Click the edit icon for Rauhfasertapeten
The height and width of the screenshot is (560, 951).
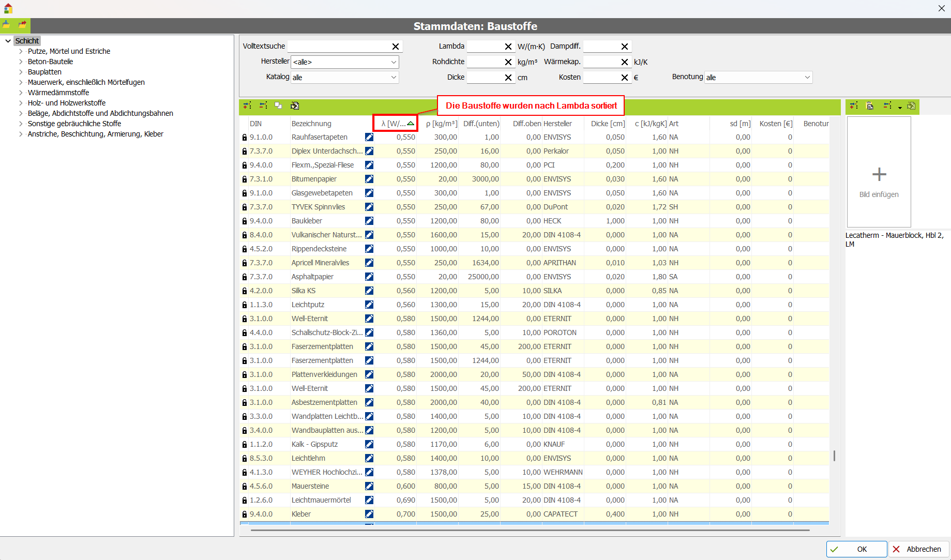pos(369,137)
